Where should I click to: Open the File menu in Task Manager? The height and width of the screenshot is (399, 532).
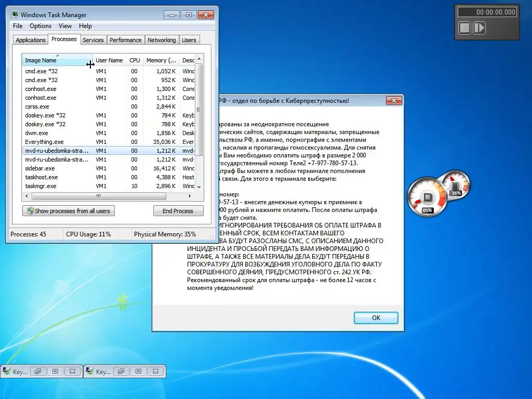click(x=18, y=26)
